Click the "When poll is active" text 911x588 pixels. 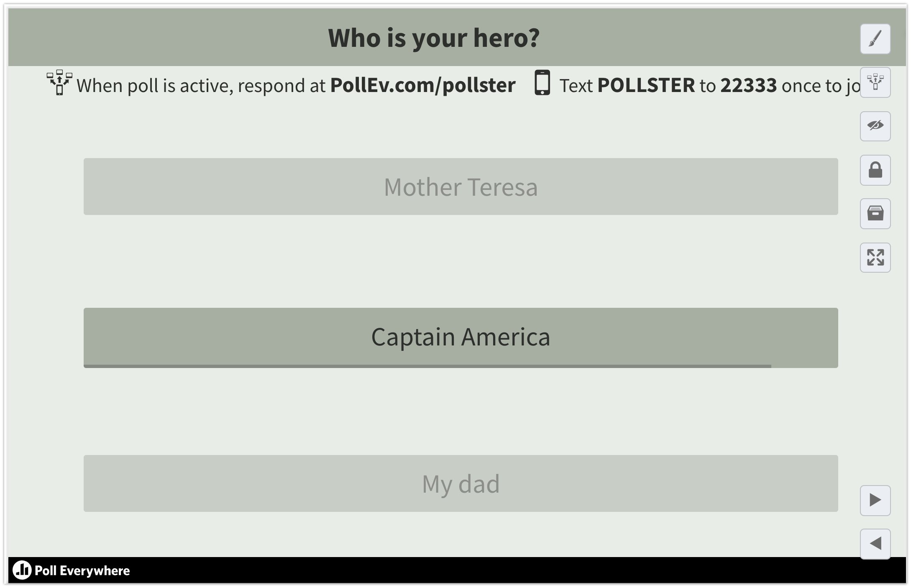coord(155,86)
